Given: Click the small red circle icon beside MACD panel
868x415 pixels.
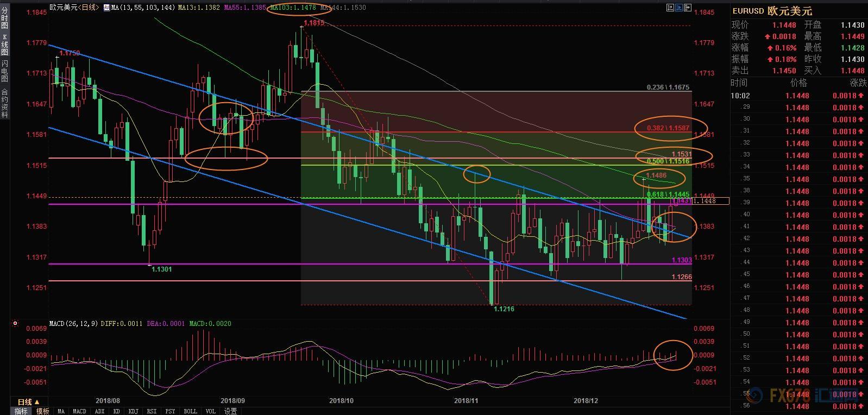Looking at the screenshot, I should (x=15, y=323).
